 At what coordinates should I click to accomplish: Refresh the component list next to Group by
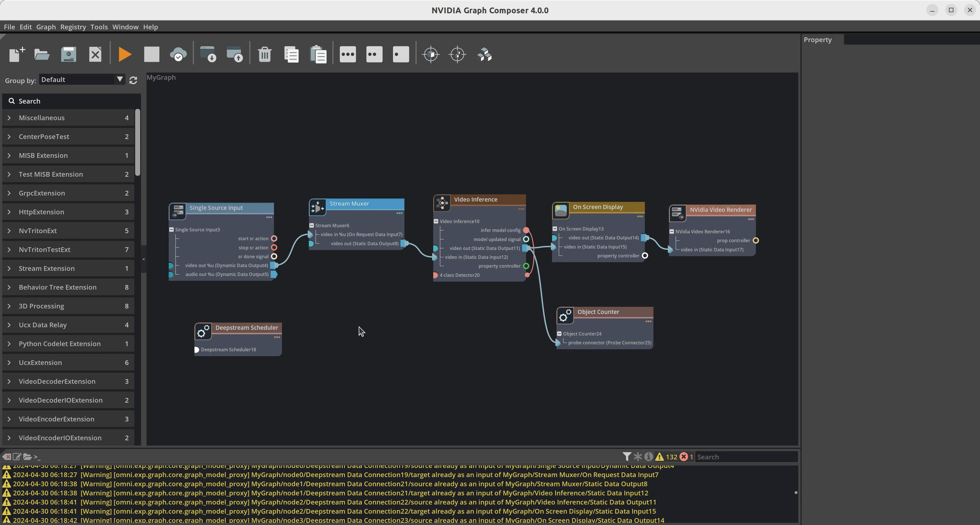[x=133, y=80]
